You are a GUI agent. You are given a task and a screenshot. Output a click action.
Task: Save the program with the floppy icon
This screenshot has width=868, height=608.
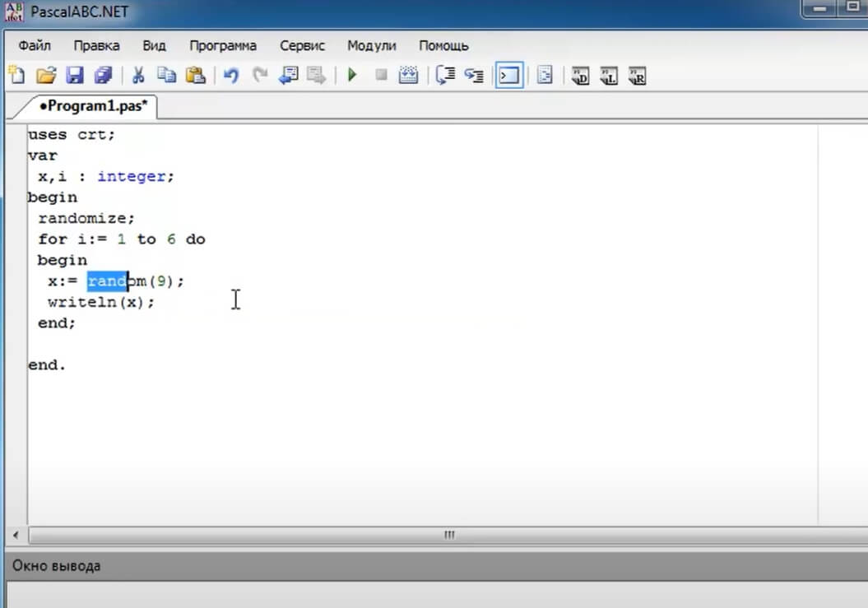coord(75,76)
